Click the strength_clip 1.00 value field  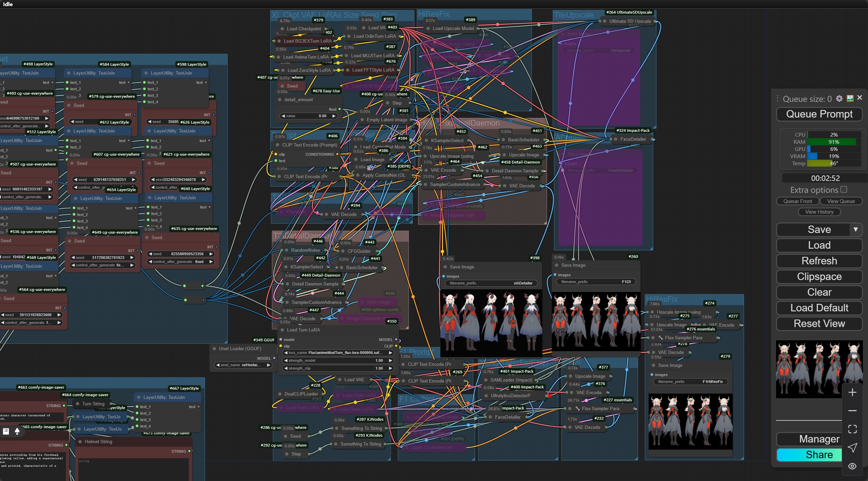point(338,368)
